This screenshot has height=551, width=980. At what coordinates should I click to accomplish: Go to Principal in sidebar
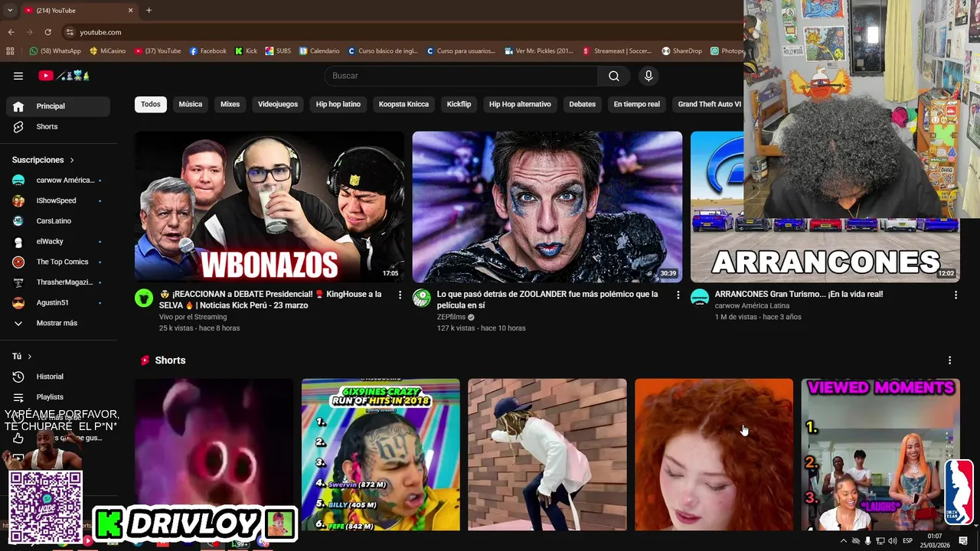tap(58, 106)
